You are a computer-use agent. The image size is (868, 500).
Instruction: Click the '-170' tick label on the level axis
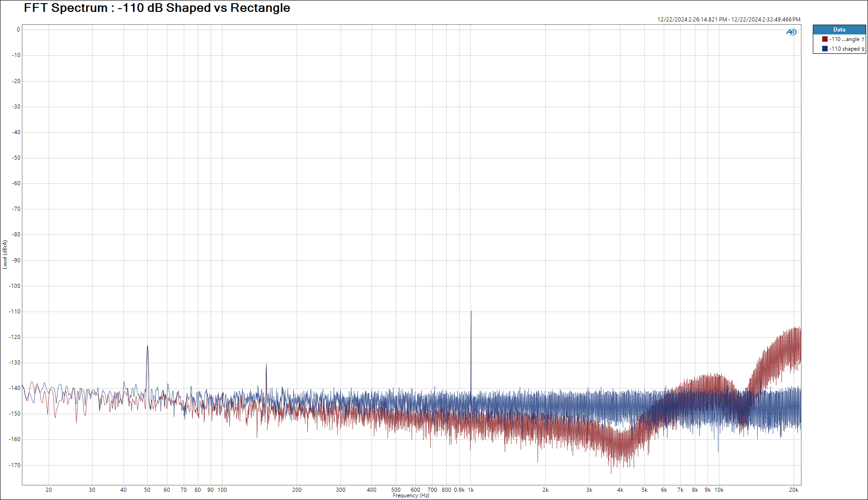[15, 465]
